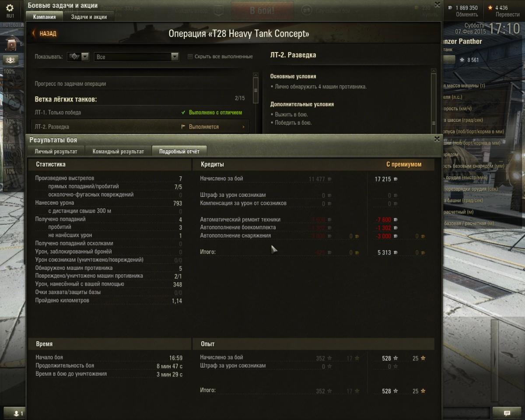Screen dimensions: 525x420
Task: Click the С премиумом column header
Action: click(x=404, y=164)
